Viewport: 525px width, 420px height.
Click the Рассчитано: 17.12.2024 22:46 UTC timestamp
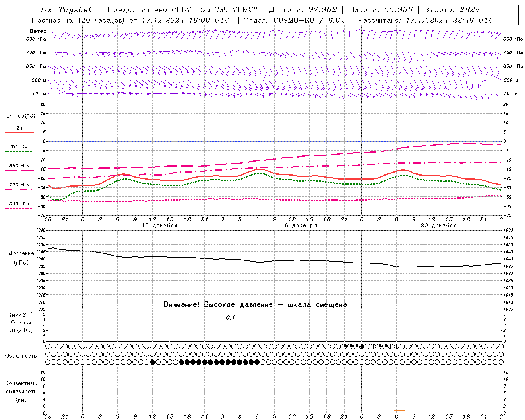426,20
